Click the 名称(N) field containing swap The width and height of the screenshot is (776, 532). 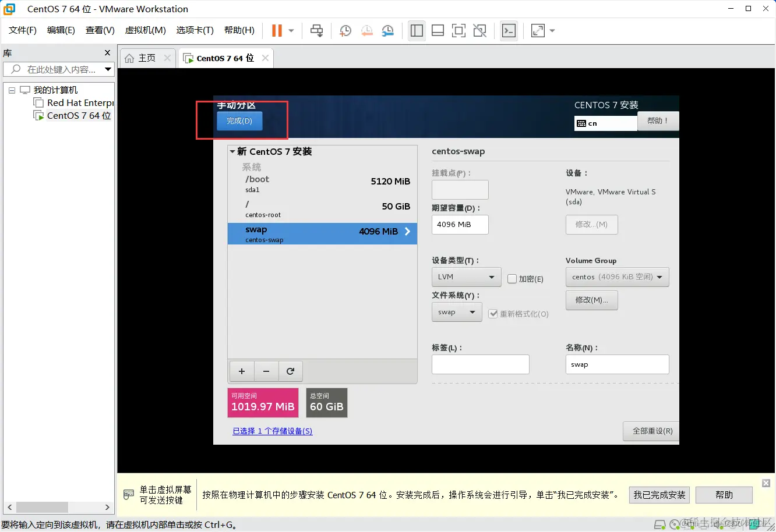[x=617, y=364]
